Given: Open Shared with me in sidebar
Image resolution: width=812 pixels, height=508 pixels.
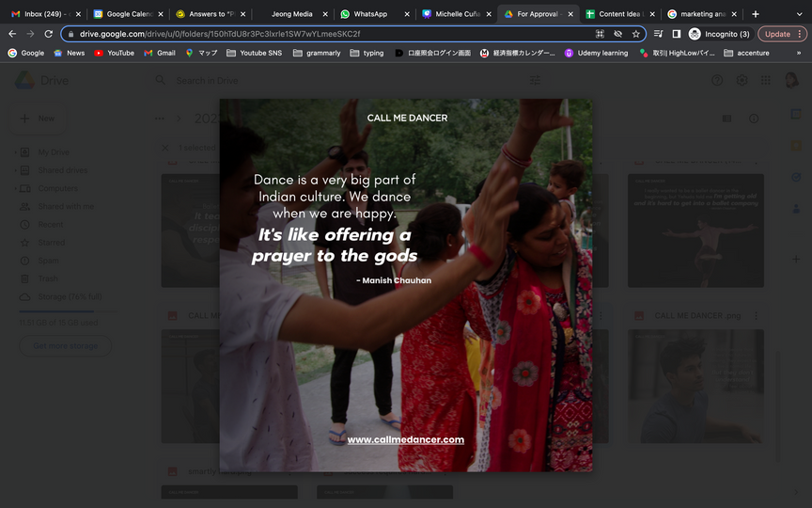Looking at the screenshot, I should click(66, 206).
